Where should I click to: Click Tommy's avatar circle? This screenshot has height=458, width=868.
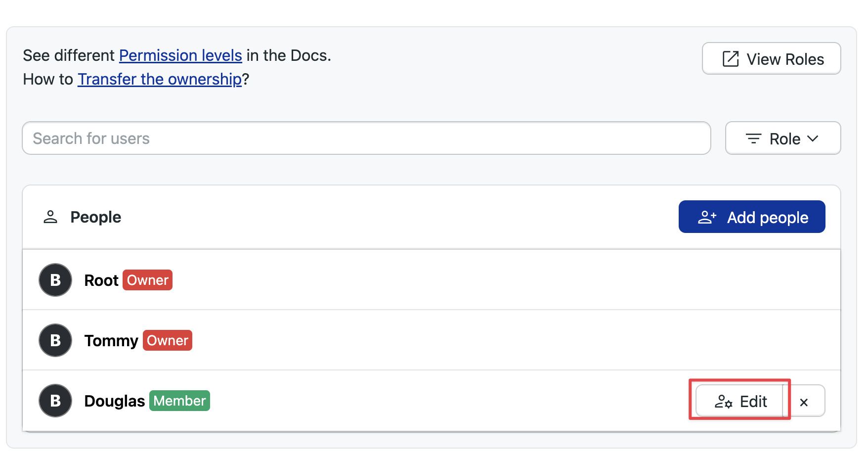click(x=55, y=340)
